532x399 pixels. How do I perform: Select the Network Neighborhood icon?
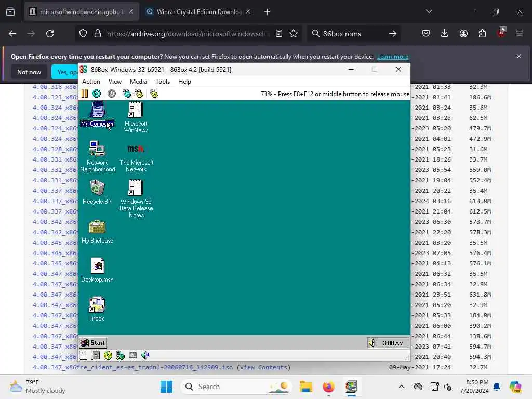pyautogui.click(x=97, y=156)
